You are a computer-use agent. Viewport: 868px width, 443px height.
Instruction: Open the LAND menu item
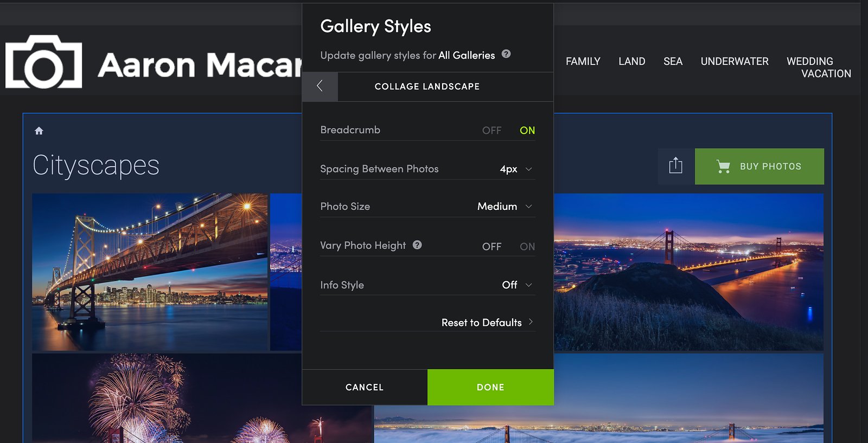pyautogui.click(x=631, y=61)
